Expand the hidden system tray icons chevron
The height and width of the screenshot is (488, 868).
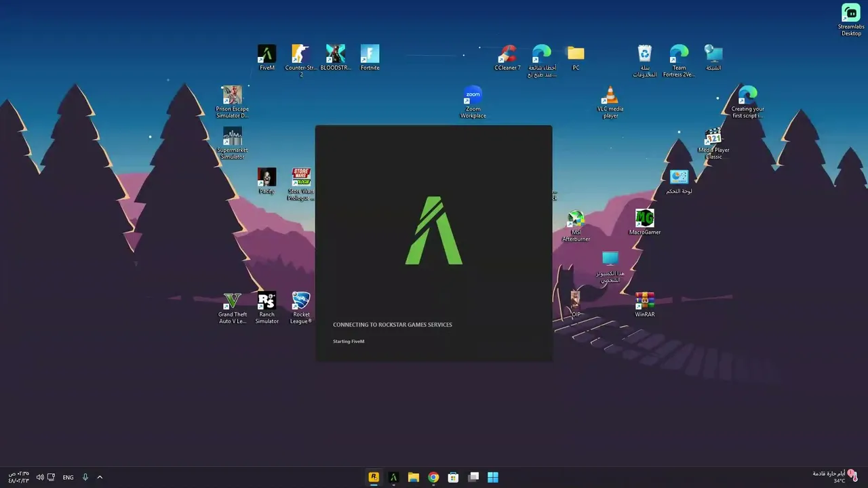(100, 477)
